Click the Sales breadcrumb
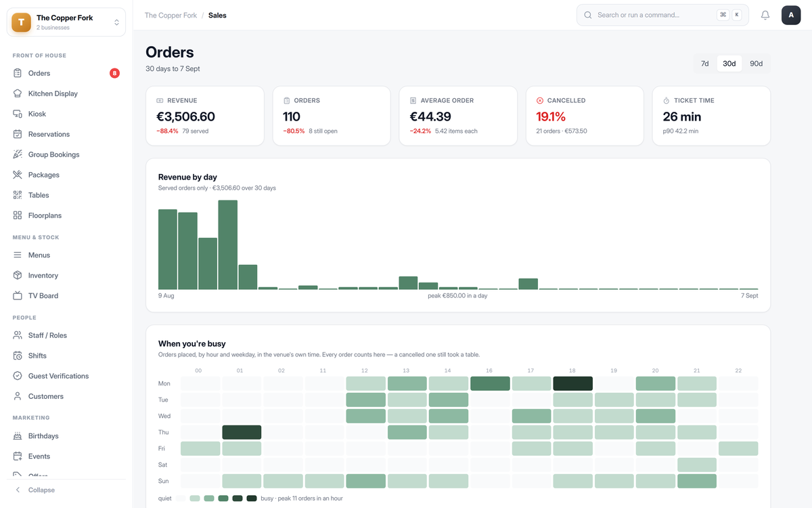The height and width of the screenshot is (508, 812). click(217, 15)
